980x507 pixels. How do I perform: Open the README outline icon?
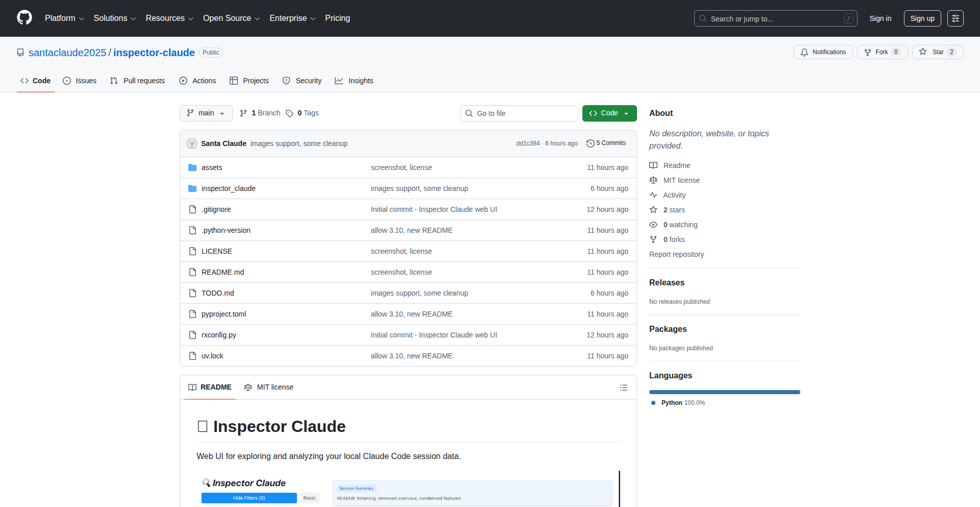pyautogui.click(x=623, y=388)
